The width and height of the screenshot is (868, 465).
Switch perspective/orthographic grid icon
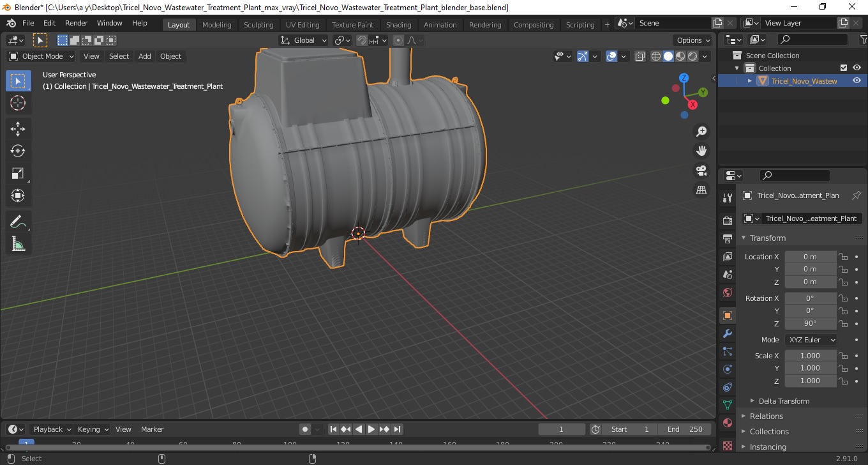click(701, 190)
